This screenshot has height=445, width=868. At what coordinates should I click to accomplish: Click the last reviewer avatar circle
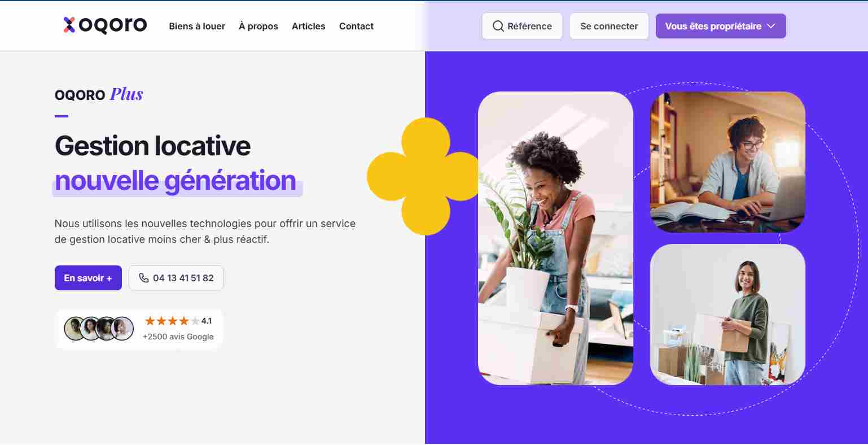(x=122, y=329)
